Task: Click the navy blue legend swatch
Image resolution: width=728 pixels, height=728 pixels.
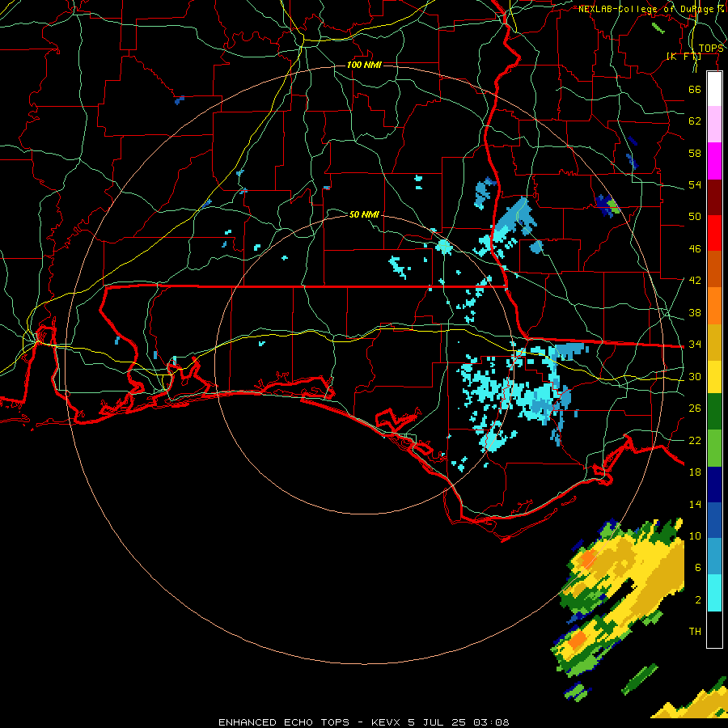Action: click(x=714, y=485)
